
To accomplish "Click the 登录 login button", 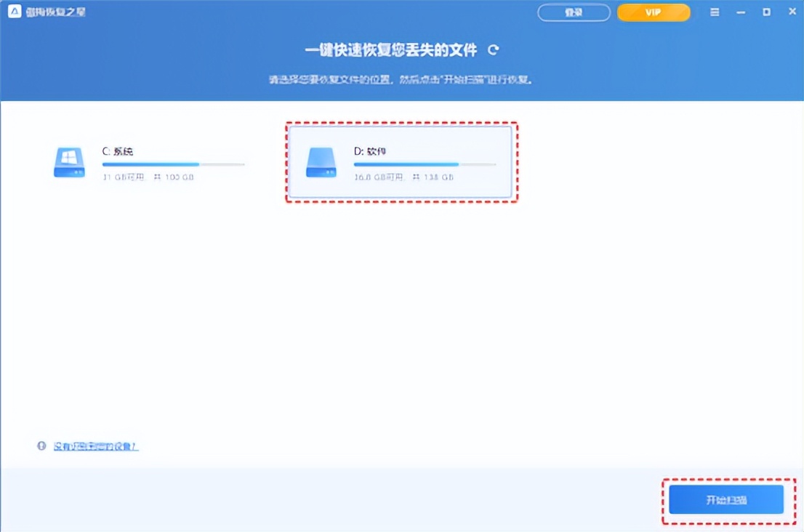I will [x=574, y=12].
